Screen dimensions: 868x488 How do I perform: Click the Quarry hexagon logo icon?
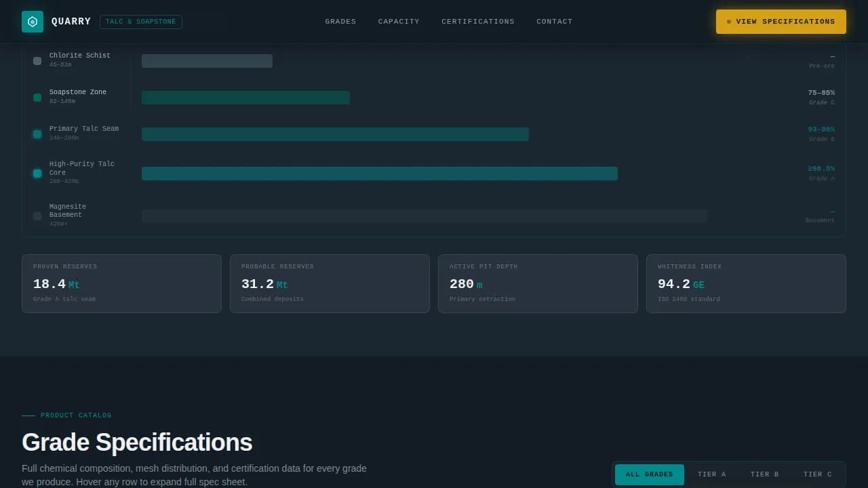33,22
